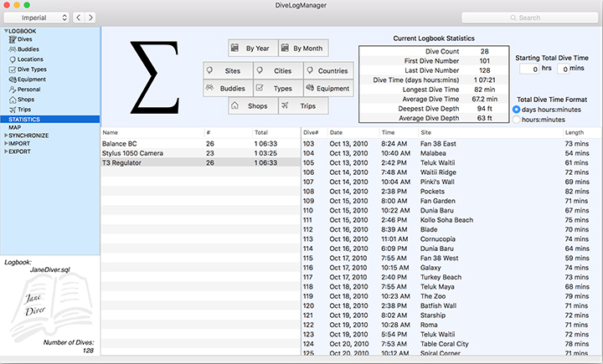
Task: Expand the SYNCHRONIZE section
Action: tap(6, 136)
